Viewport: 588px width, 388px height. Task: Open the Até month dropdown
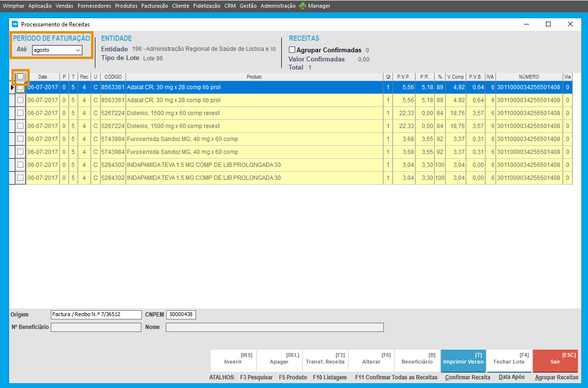click(x=57, y=50)
